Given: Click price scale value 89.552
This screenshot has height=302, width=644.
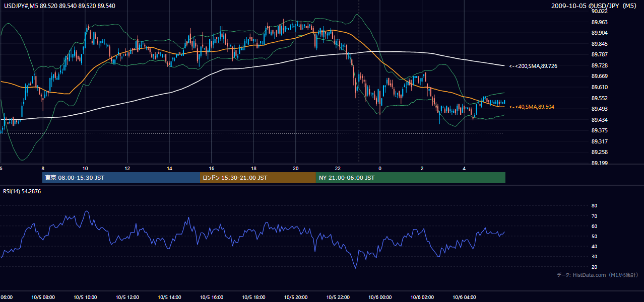Looking at the screenshot, I should [600, 98].
